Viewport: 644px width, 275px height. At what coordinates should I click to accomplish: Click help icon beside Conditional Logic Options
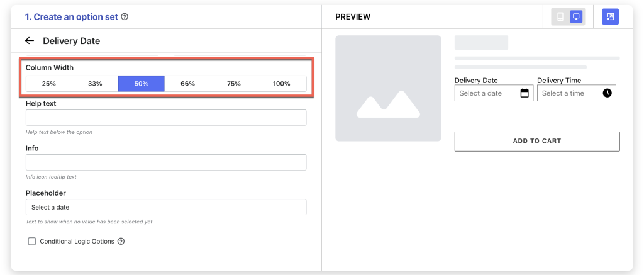point(121,241)
